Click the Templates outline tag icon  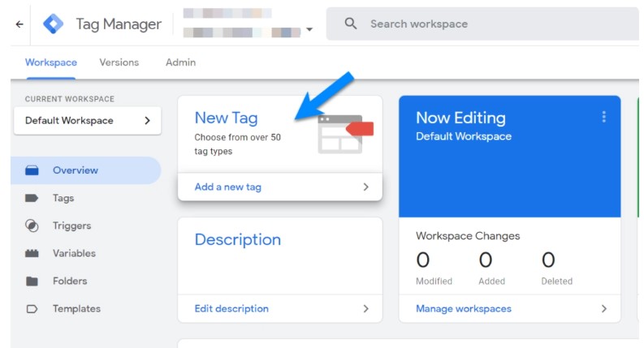(x=32, y=308)
